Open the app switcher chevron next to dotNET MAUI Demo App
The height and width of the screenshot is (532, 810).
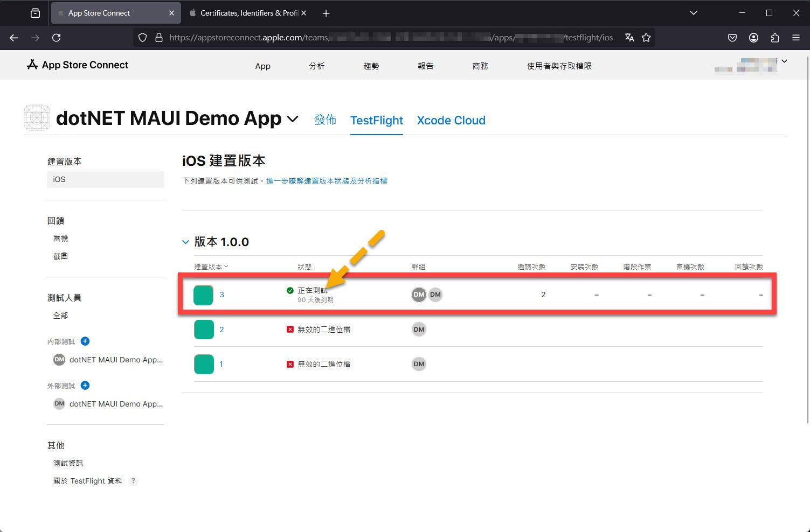[x=293, y=118]
